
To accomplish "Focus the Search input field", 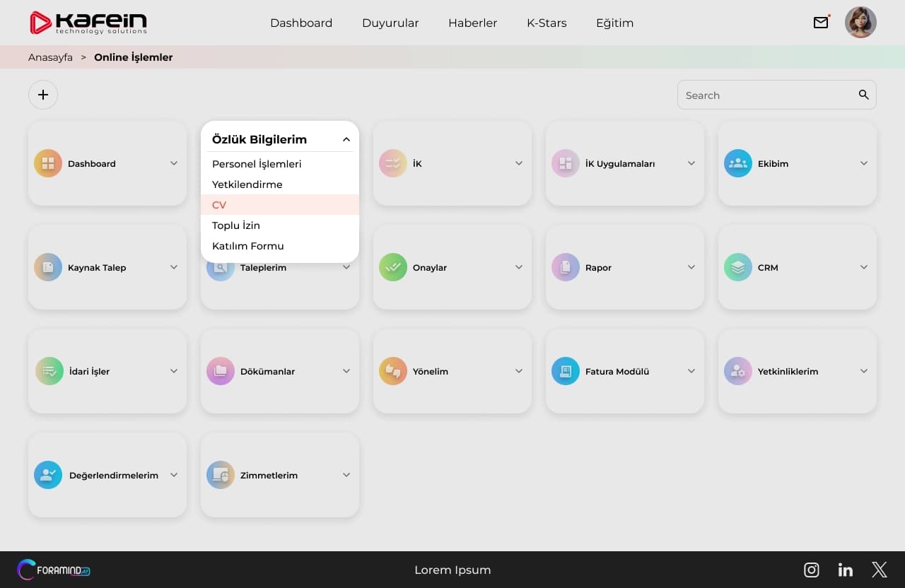I will click(x=776, y=95).
